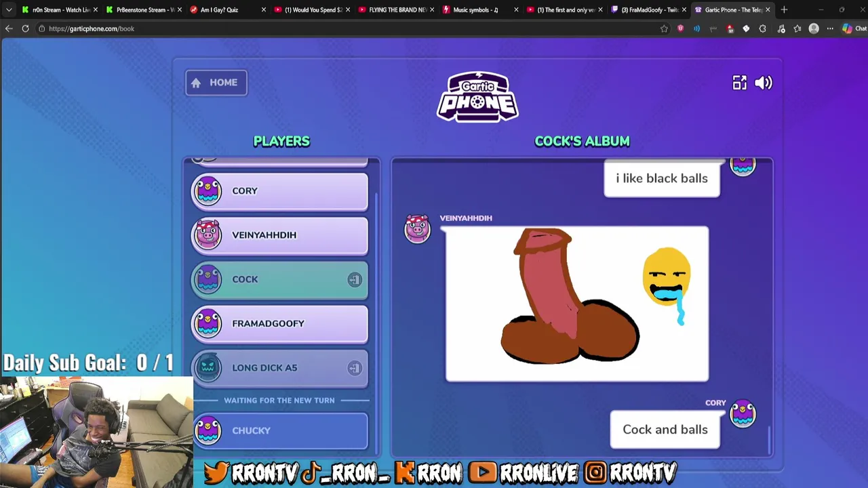Switch to 'FLYING THE BRAND NEW' tab
This screenshot has height=488, width=868.
(395, 9)
